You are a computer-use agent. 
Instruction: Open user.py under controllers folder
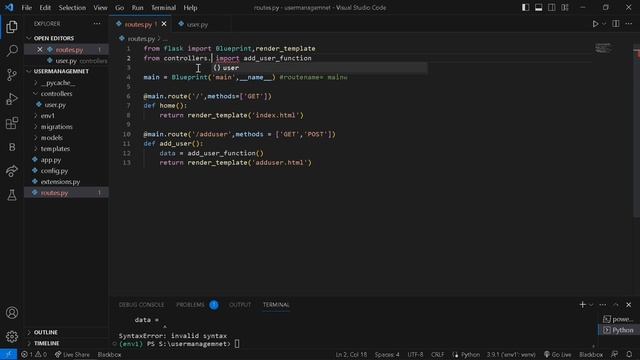(x=55, y=105)
